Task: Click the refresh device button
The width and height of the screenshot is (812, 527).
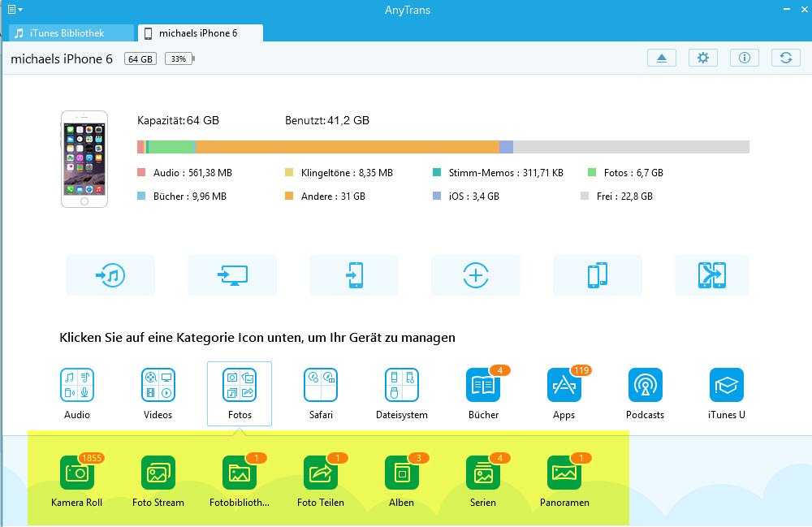Action: 785,58
